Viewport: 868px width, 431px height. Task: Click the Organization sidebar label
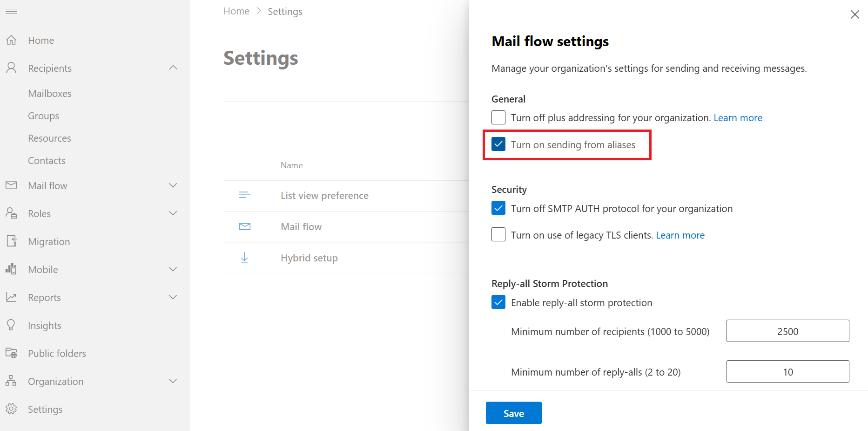(56, 382)
